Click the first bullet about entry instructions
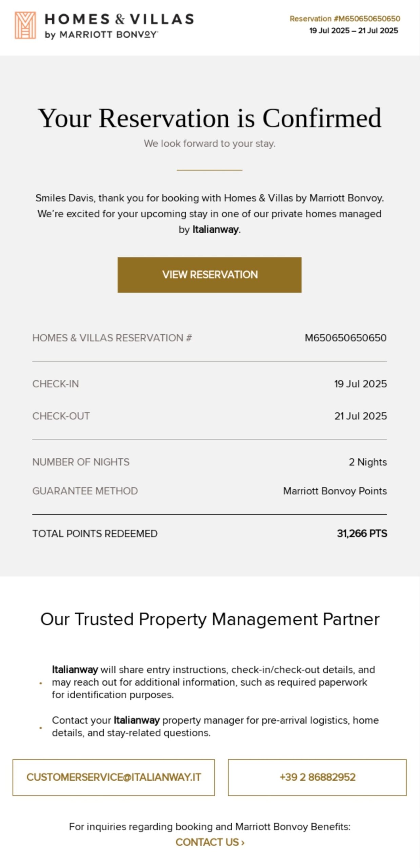 click(214, 682)
